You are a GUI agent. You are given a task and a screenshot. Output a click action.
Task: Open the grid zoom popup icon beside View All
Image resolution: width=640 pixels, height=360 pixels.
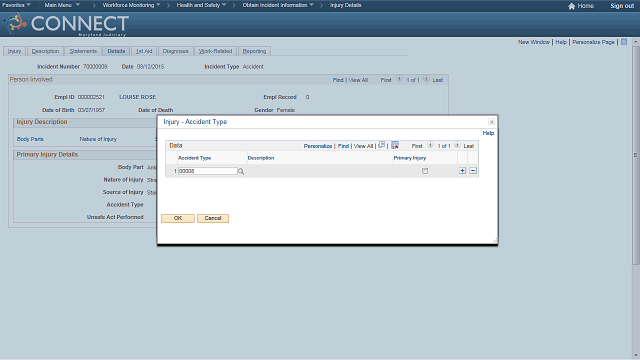(381, 145)
